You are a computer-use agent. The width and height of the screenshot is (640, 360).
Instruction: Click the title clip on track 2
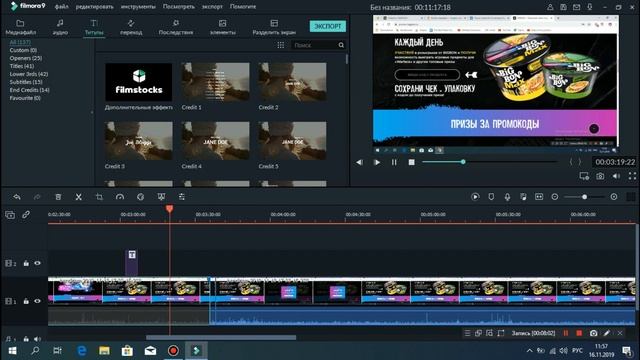point(131,263)
